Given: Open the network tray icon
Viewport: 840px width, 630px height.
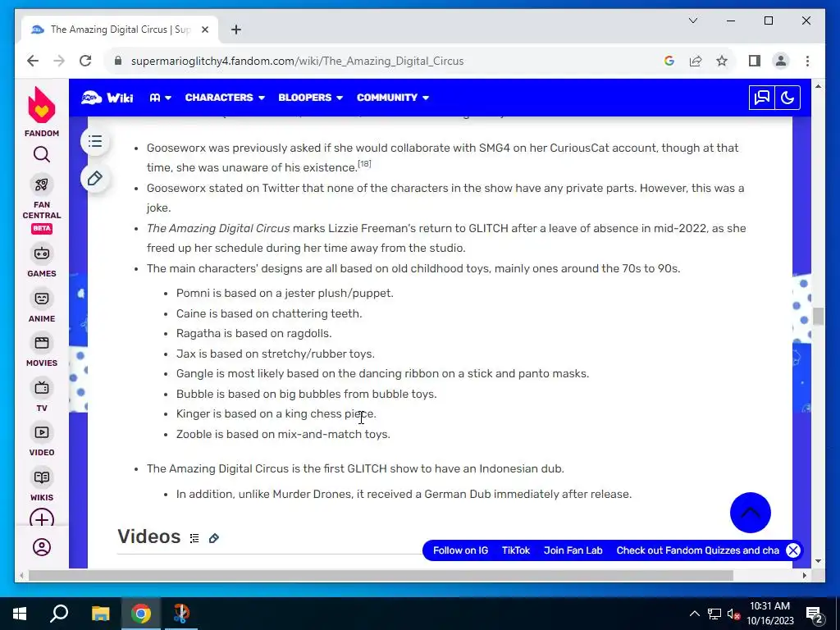Looking at the screenshot, I should 714,614.
